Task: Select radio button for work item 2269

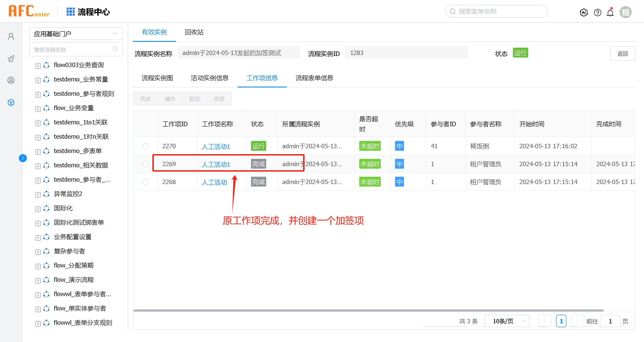Action: tap(145, 164)
